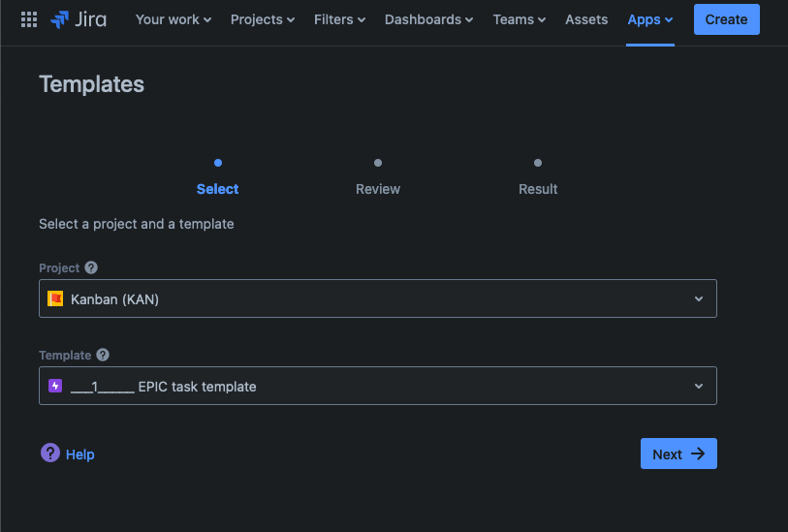Click the Kanban project avatar icon
This screenshot has width=788, height=532.
[x=56, y=299]
